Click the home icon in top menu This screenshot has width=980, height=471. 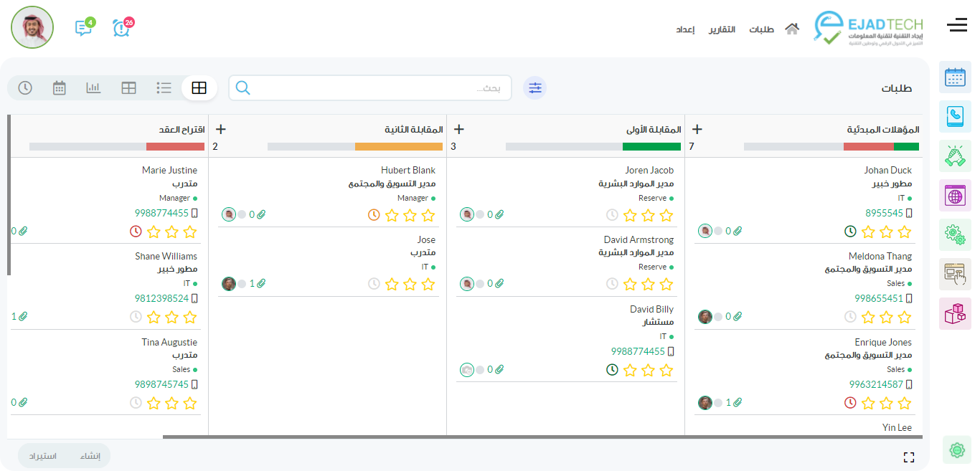(x=792, y=29)
